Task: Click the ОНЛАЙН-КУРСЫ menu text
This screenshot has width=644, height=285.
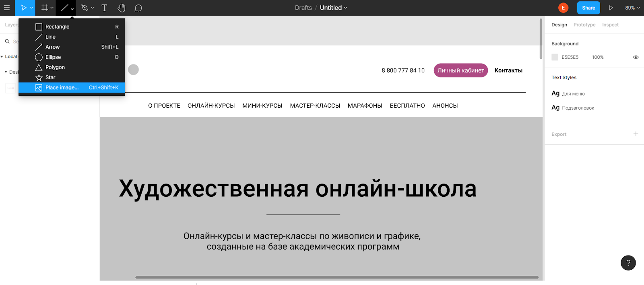Action: pos(211,106)
